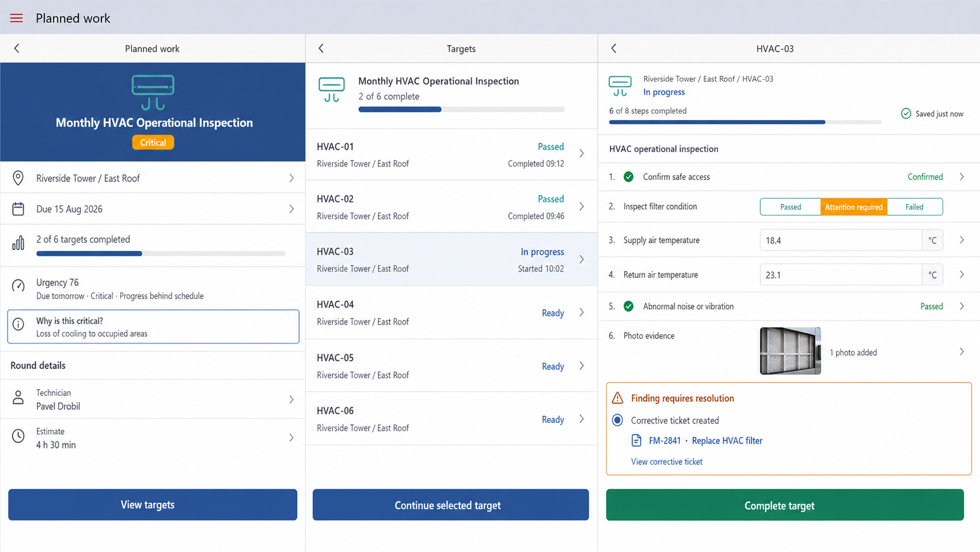The image size is (980, 552).
Task: Click the info icon in Why is this critical
Action: point(18,324)
